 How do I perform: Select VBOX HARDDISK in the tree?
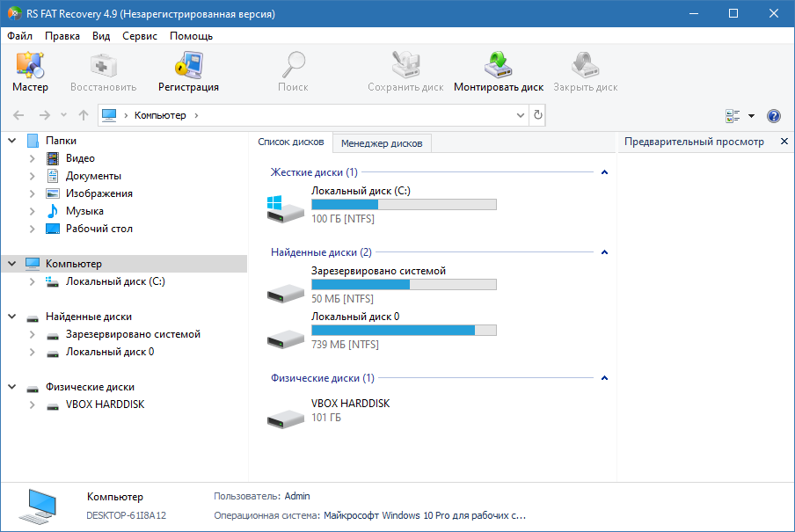105,404
